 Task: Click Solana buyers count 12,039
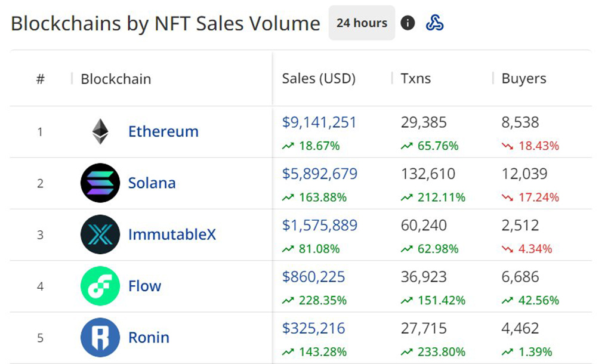tap(524, 174)
